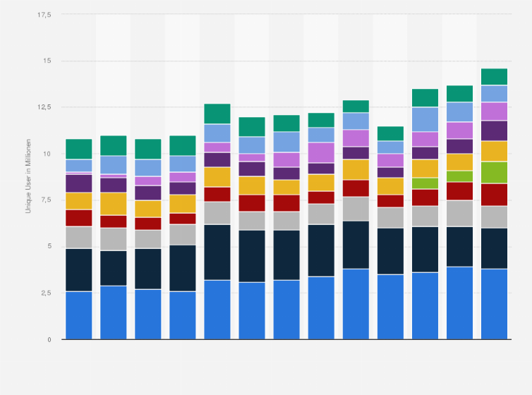Select the yellow segment of the last bar
The width and height of the screenshot is (532, 395).
495,151
